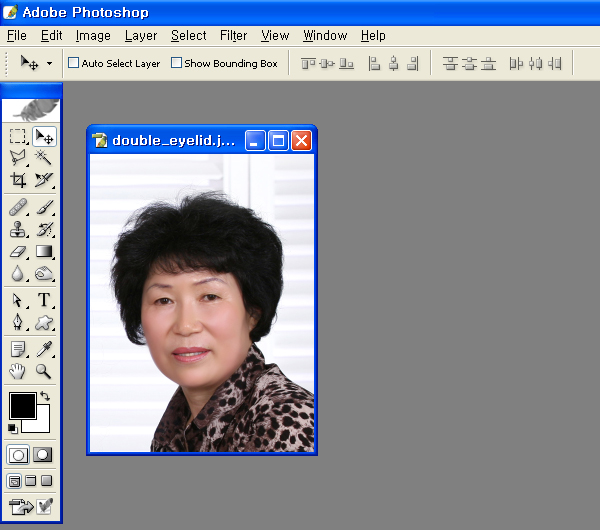Click Align Top Edges button

point(308,64)
